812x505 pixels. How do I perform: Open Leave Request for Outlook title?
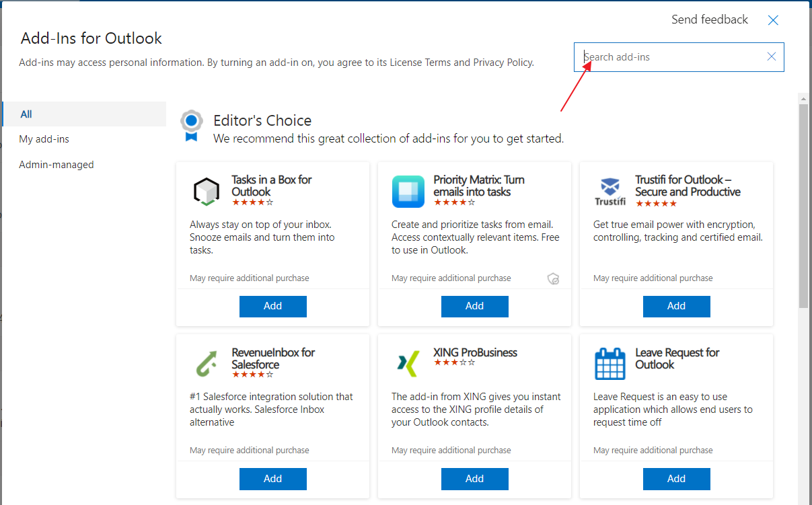click(x=677, y=358)
